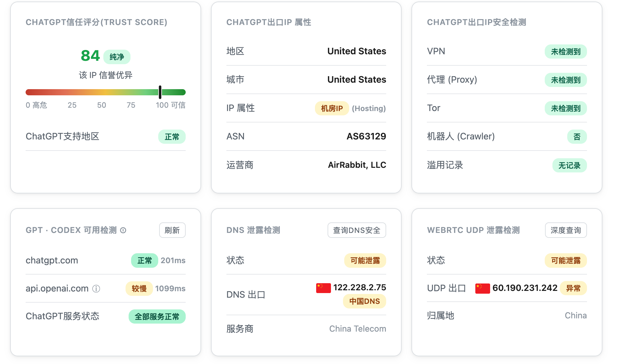Open the 查询DNS安全 lookup button
The width and height of the screenshot is (628, 364).
point(357,230)
